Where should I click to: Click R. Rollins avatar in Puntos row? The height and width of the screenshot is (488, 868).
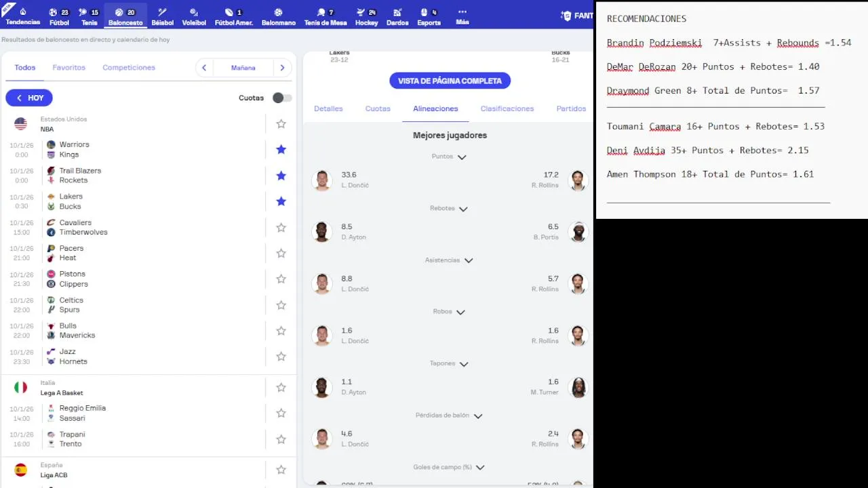click(x=578, y=180)
